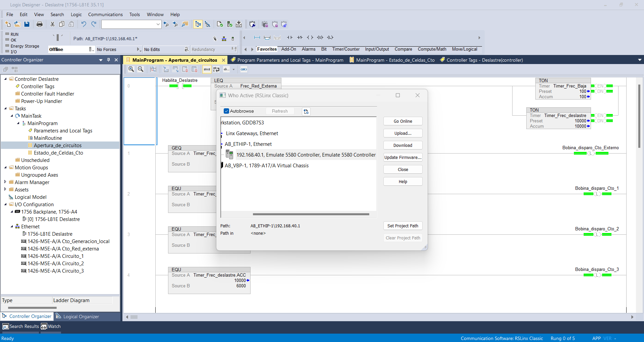Open the Tools menu
This screenshot has height=342, width=644.
(x=135, y=14)
